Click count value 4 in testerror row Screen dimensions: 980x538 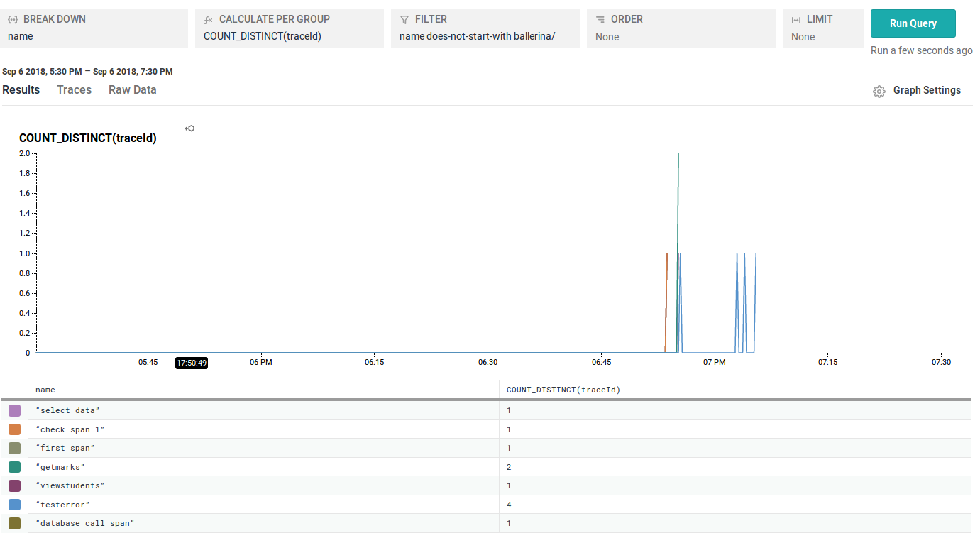point(509,505)
